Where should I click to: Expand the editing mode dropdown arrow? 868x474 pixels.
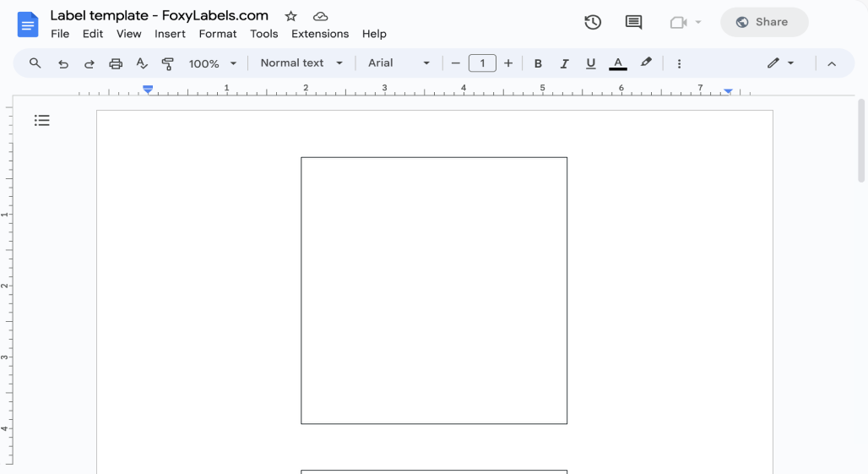[x=791, y=63]
